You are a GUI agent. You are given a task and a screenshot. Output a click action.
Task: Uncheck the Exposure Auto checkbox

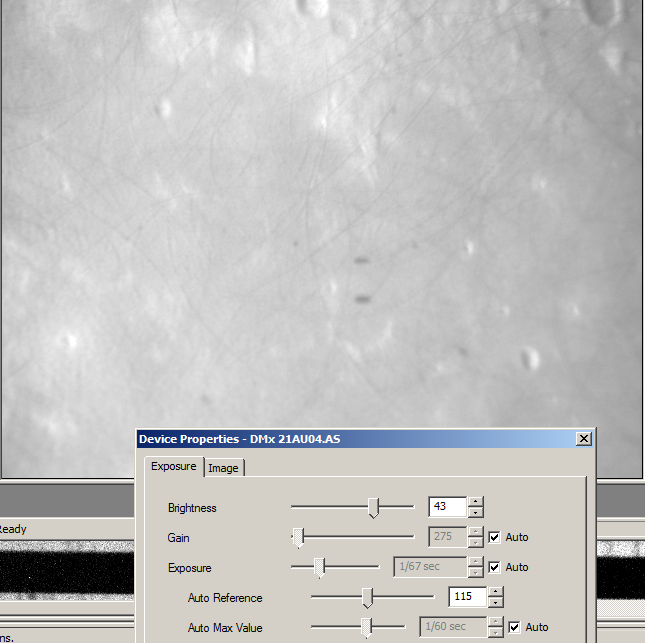coord(494,568)
